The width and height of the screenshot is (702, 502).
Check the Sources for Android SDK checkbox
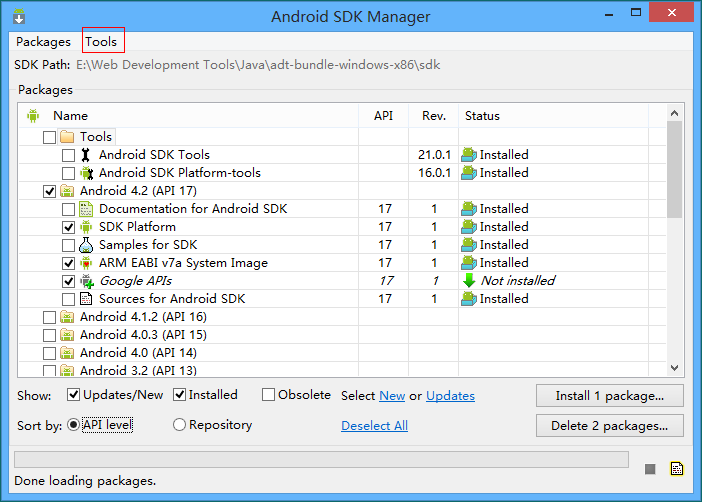[68, 299]
